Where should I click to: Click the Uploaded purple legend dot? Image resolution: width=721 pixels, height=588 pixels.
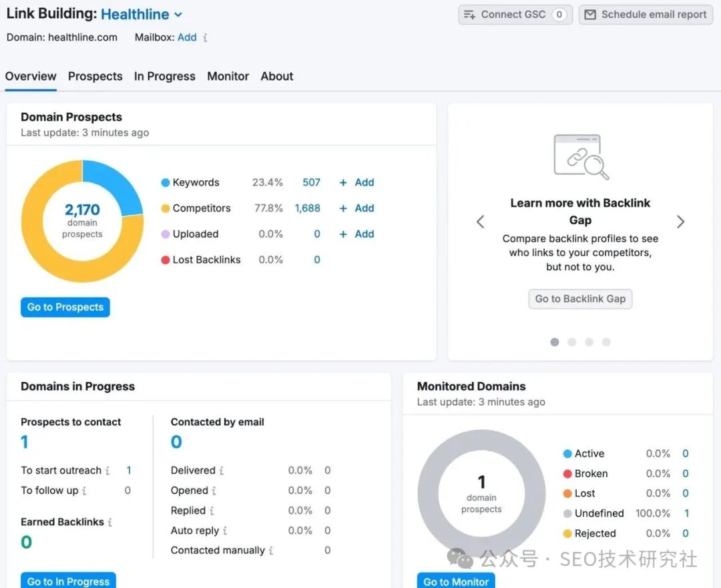166,234
